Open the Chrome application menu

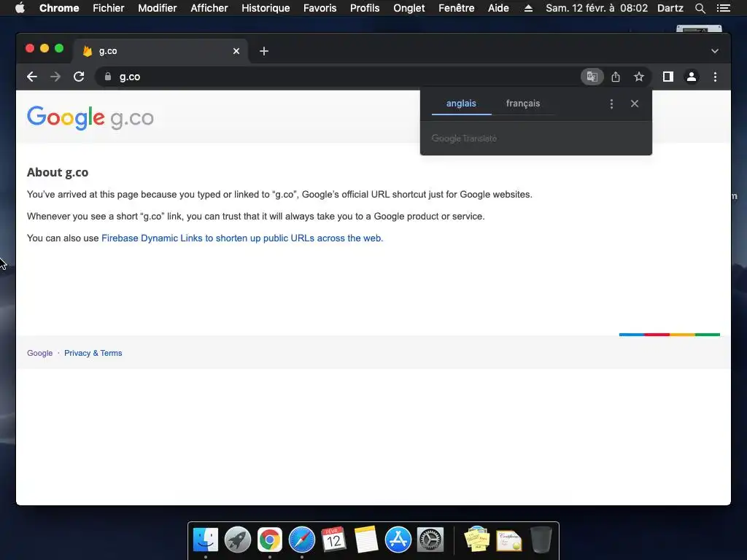click(x=59, y=8)
